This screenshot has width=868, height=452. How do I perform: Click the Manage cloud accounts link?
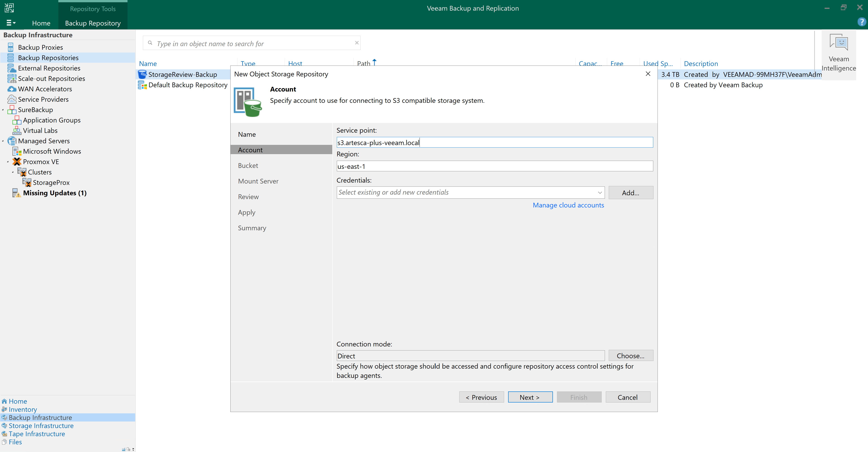pos(568,205)
